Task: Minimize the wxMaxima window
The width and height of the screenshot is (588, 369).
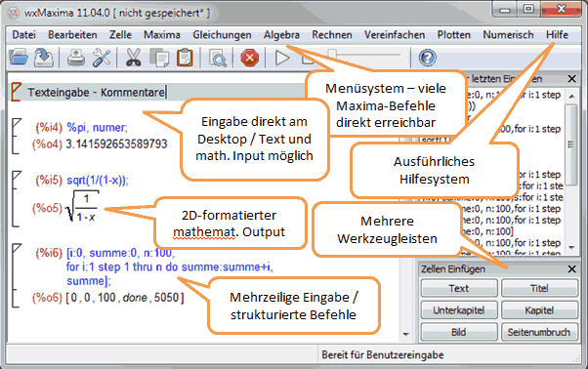Action: (x=505, y=10)
